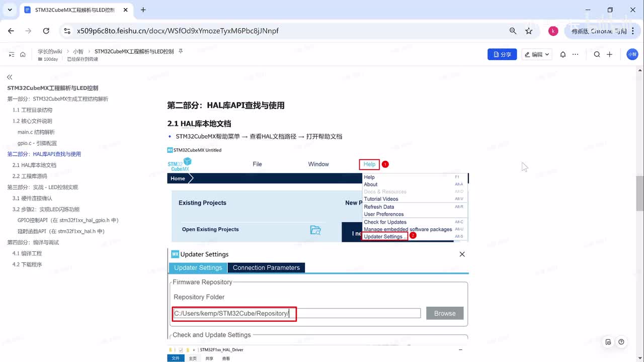Open the Chrome profile avatar 'k'
The image size is (644, 362).
click(553, 31)
